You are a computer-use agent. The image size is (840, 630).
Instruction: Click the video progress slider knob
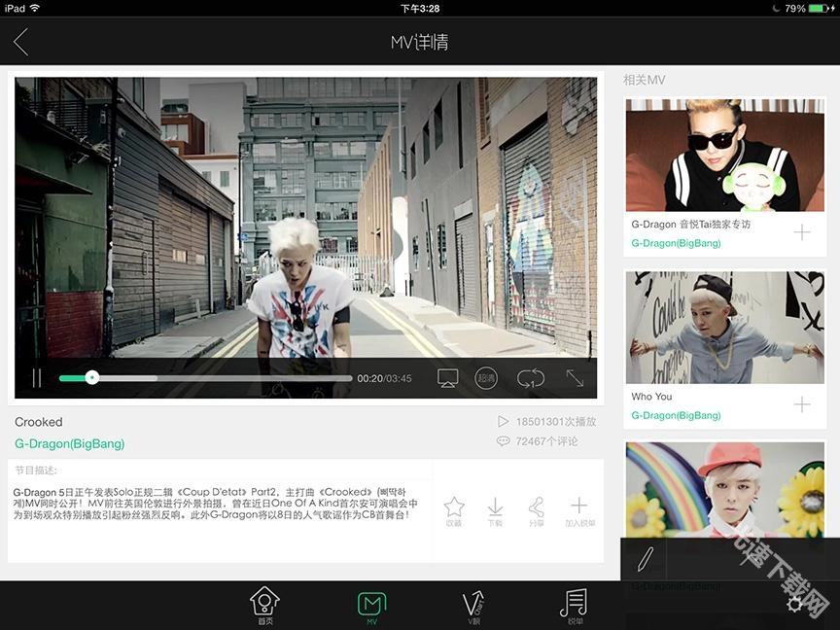point(91,378)
